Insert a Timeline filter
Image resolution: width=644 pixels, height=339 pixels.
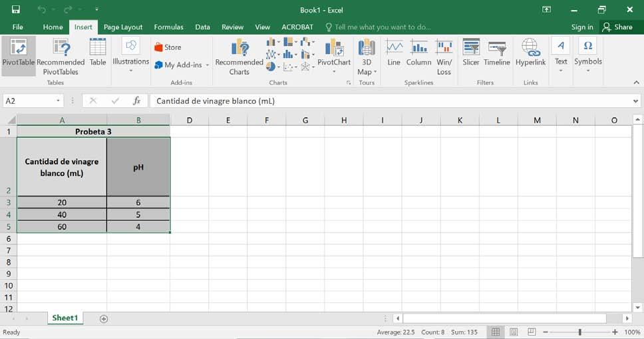click(x=496, y=53)
